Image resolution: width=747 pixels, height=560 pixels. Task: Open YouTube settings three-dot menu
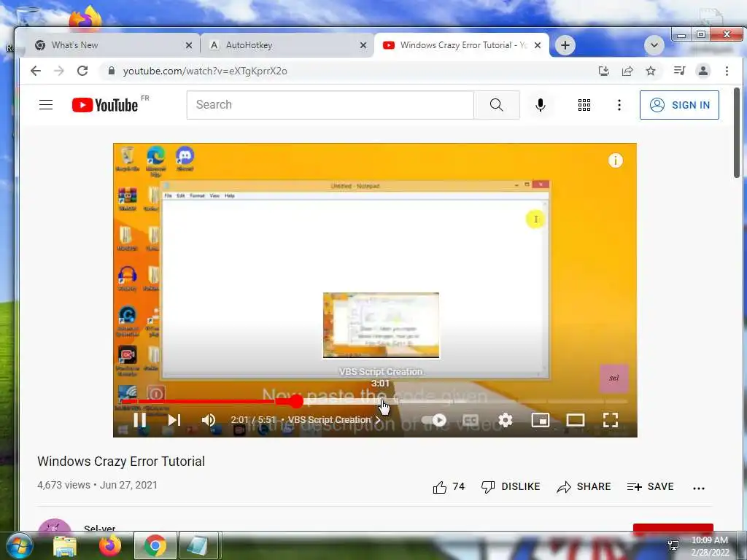(619, 105)
